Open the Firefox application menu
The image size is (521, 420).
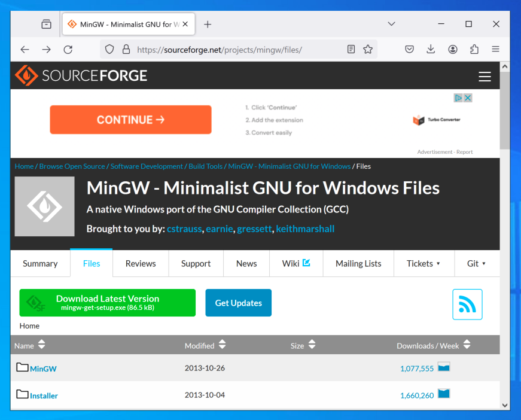point(496,50)
